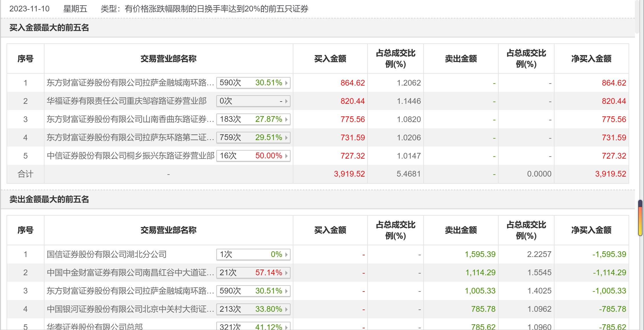Click arrow icon beside 759次 29.51%

coord(286,137)
